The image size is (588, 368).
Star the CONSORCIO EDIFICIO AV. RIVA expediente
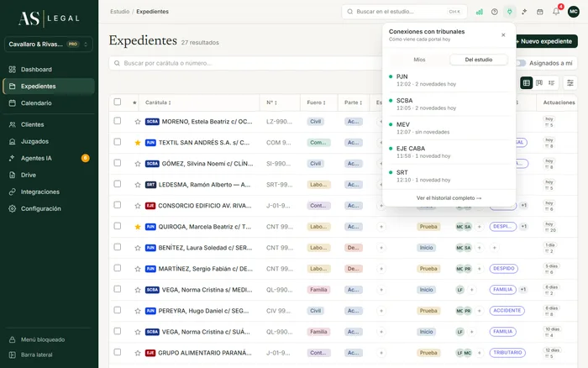pos(138,206)
